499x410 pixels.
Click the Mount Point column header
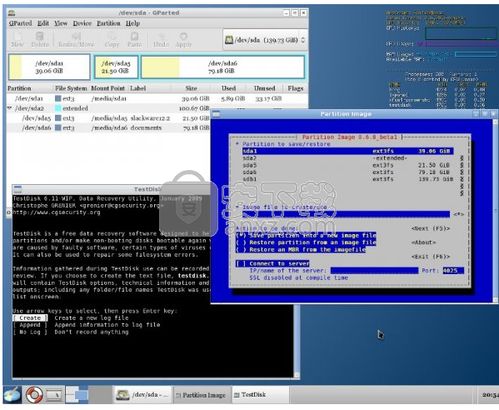[108, 88]
